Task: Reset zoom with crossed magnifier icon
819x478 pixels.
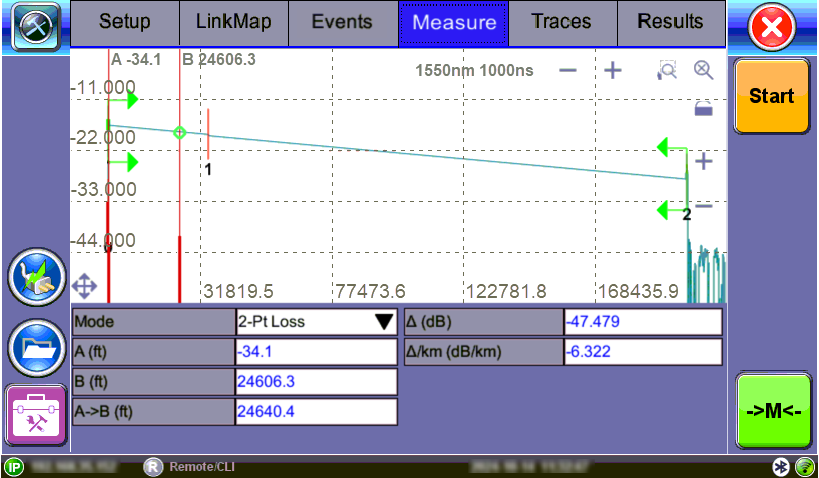Action: tap(703, 71)
